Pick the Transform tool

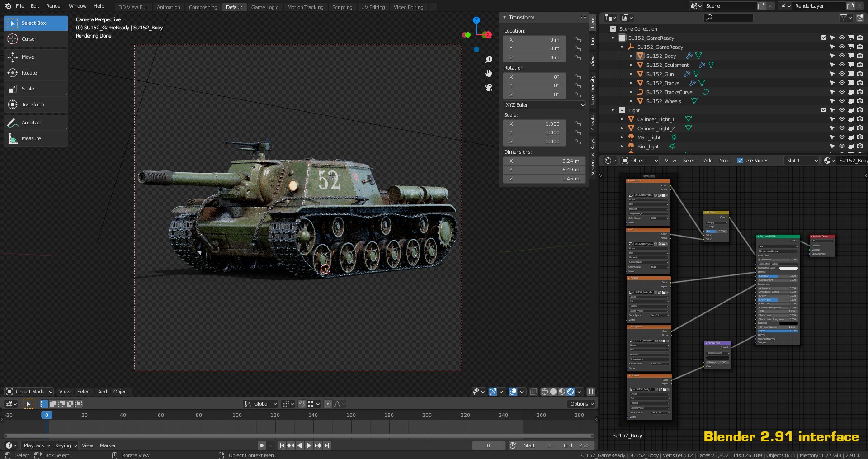(x=36, y=104)
